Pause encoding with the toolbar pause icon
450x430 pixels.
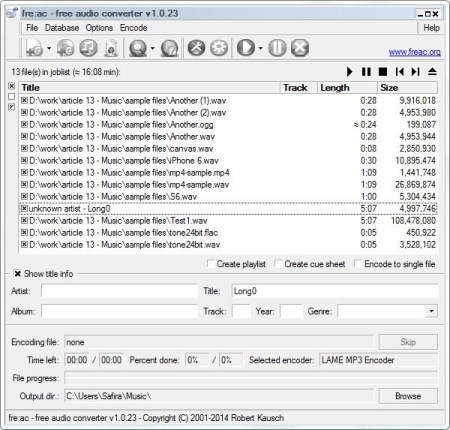(x=277, y=48)
